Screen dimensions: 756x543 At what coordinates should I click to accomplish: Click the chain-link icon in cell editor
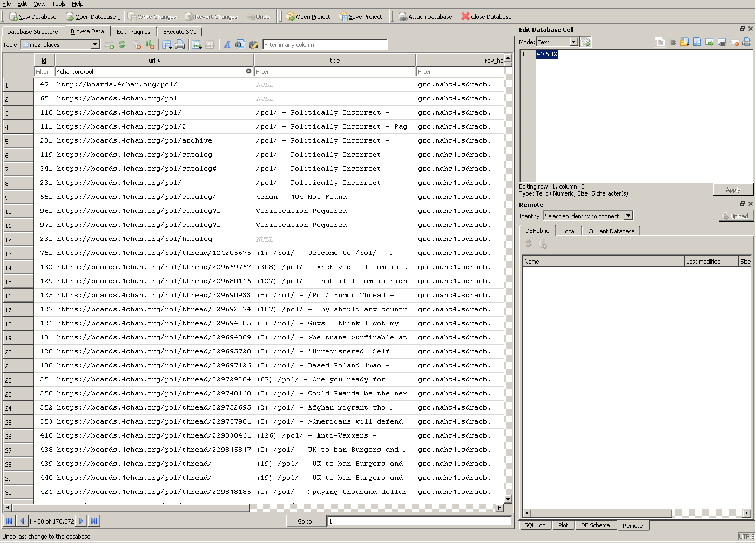tap(722, 42)
